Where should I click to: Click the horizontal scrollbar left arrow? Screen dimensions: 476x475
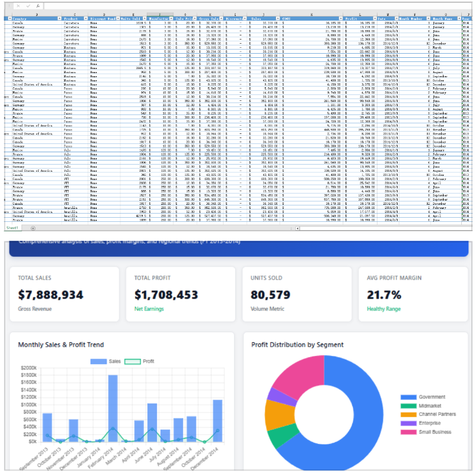297,228
